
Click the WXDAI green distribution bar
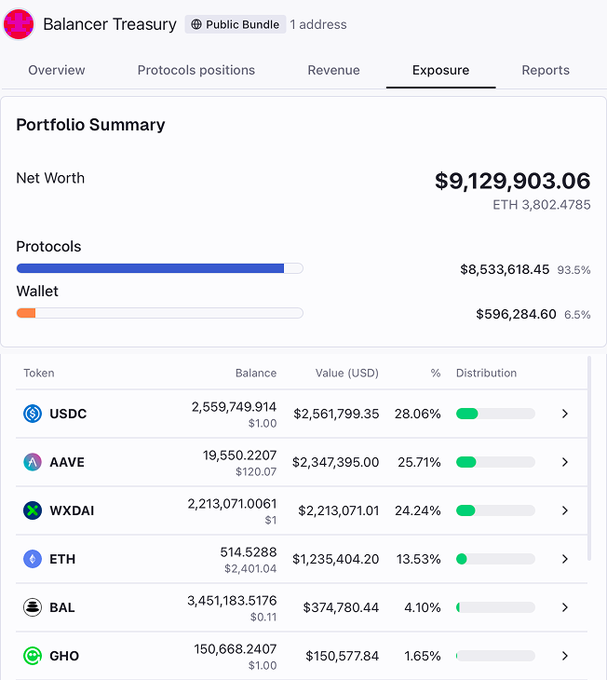[466, 510]
